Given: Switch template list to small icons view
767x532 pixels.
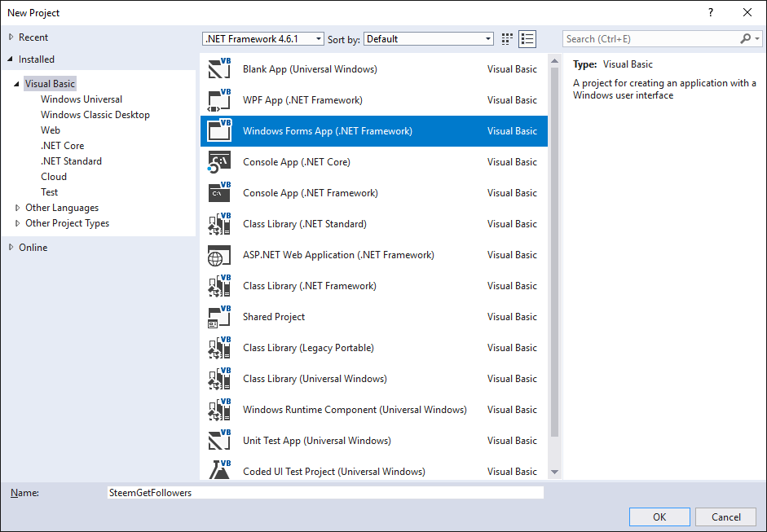Looking at the screenshot, I should 507,39.
